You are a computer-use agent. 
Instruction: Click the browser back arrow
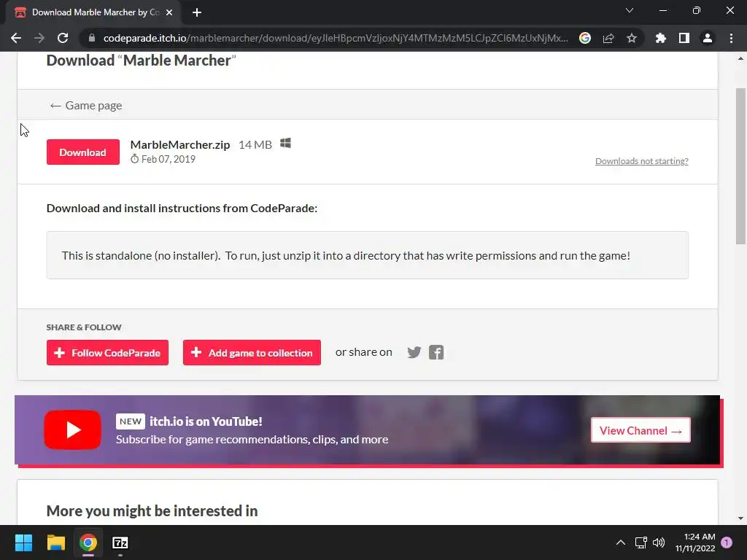click(x=16, y=38)
